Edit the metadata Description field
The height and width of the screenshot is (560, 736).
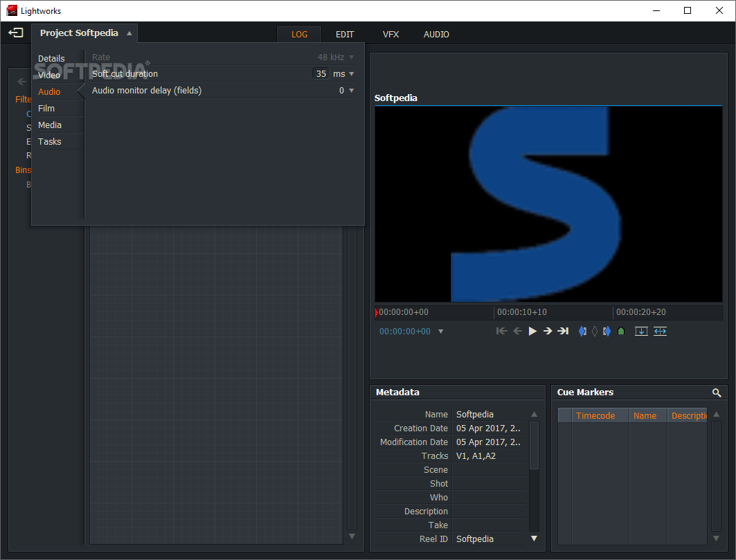pyautogui.click(x=490, y=511)
